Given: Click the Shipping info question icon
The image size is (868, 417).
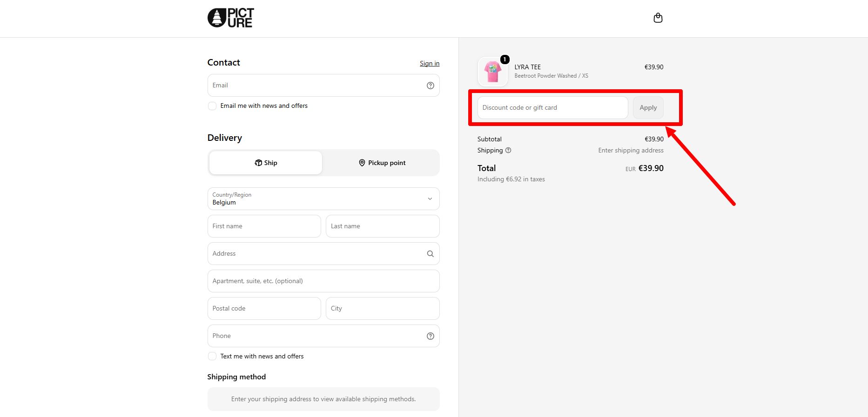Looking at the screenshot, I should tap(508, 150).
